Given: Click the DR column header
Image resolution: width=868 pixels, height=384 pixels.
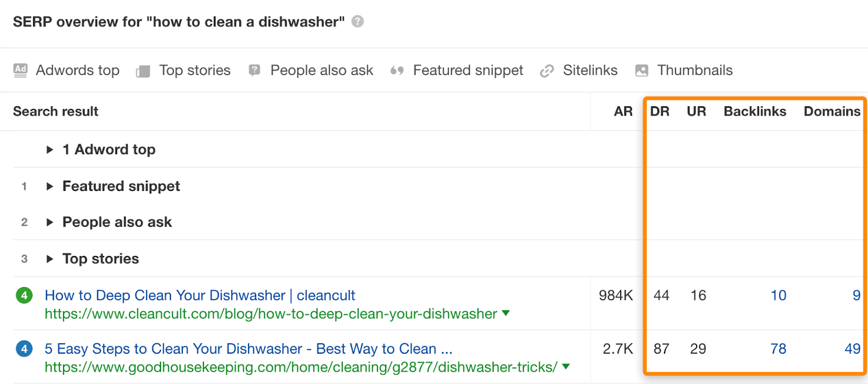Looking at the screenshot, I should pos(660,111).
